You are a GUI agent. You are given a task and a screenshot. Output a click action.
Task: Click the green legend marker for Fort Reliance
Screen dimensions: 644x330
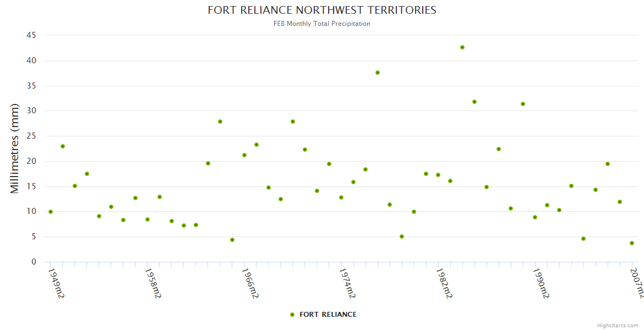pos(292,315)
